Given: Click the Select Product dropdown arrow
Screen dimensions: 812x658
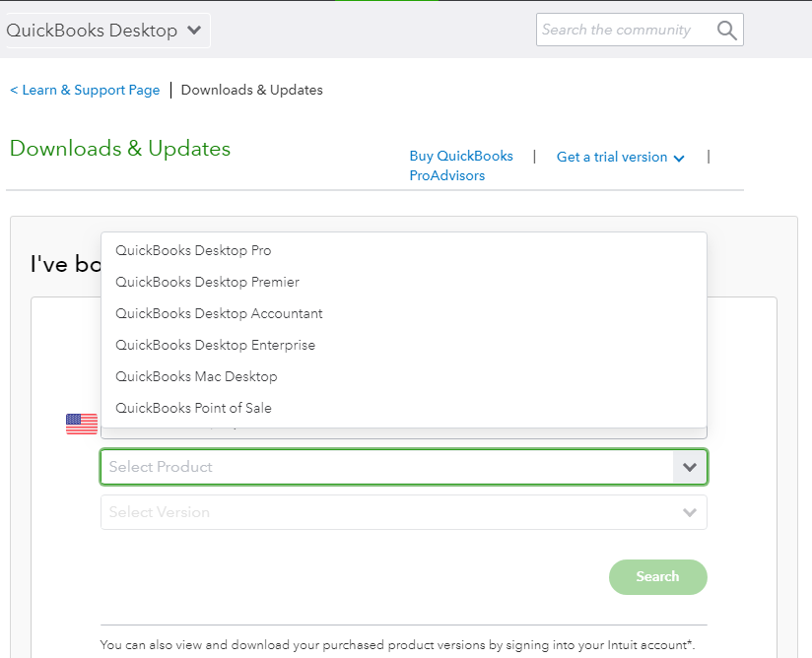Looking at the screenshot, I should (689, 467).
